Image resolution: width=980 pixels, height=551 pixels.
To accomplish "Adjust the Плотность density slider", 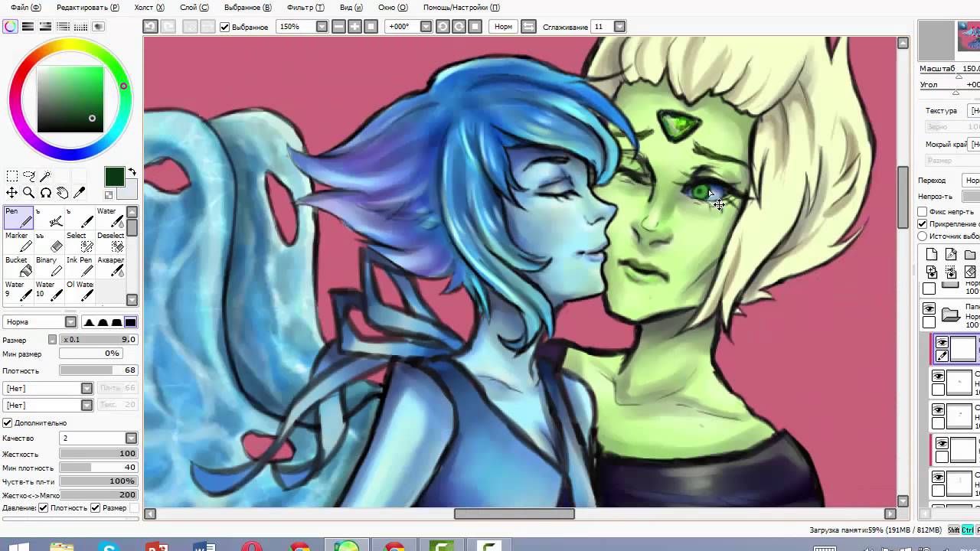I will 98,370.
